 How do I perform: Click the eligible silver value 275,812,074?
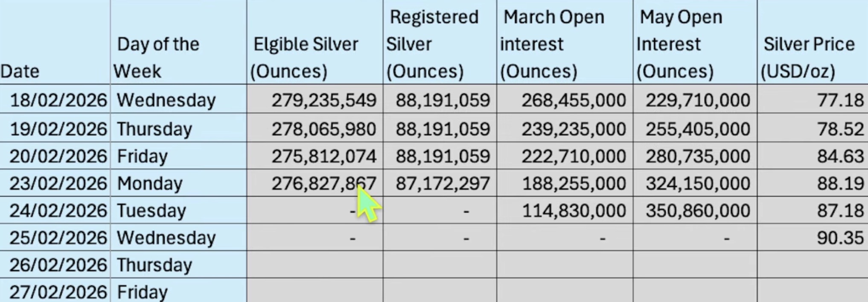[323, 156]
